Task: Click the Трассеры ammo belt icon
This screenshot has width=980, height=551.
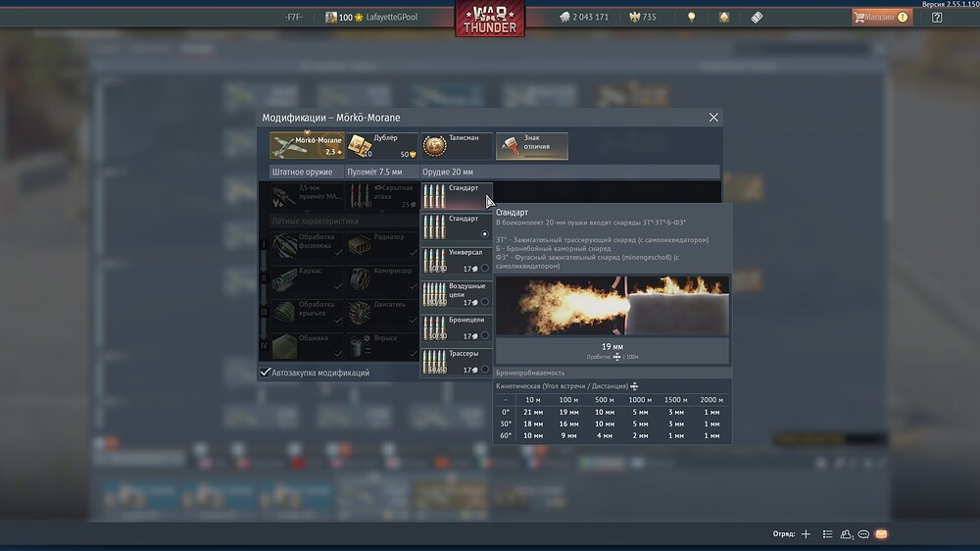Action: tap(434, 362)
